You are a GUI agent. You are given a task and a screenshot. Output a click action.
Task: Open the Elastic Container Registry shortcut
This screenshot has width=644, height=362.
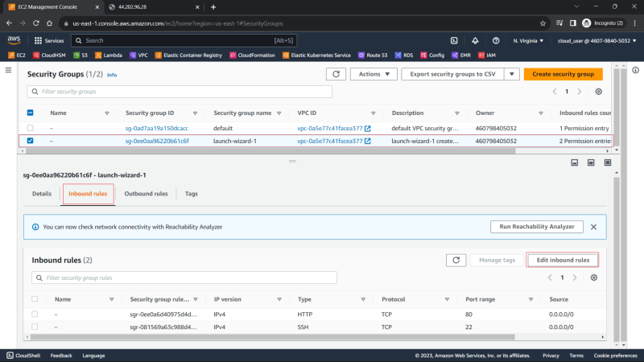(188, 55)
